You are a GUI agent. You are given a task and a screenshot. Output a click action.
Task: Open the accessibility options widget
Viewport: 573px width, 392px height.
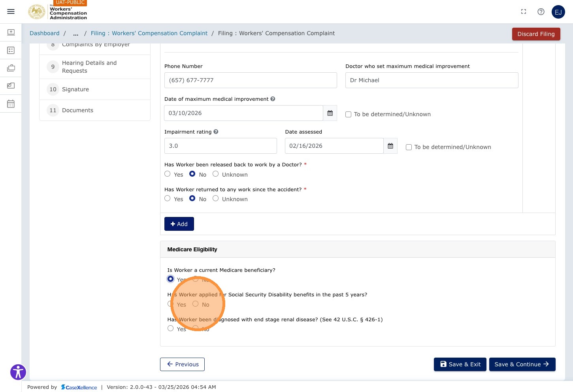pos(18,372)
